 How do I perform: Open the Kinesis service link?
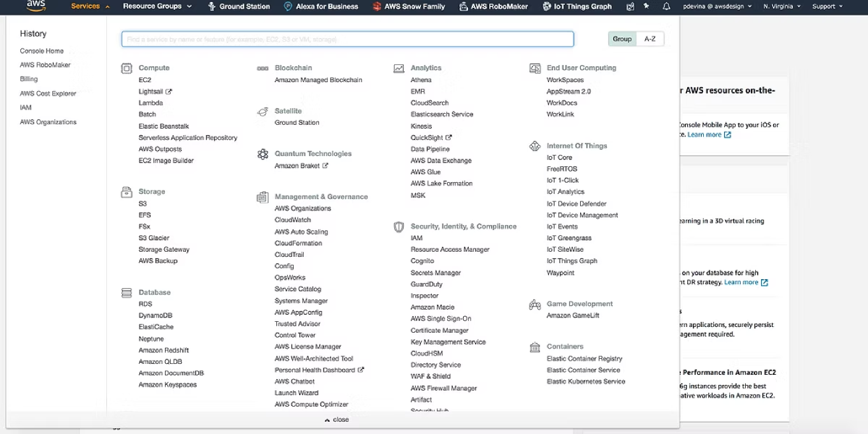(422, 126)
